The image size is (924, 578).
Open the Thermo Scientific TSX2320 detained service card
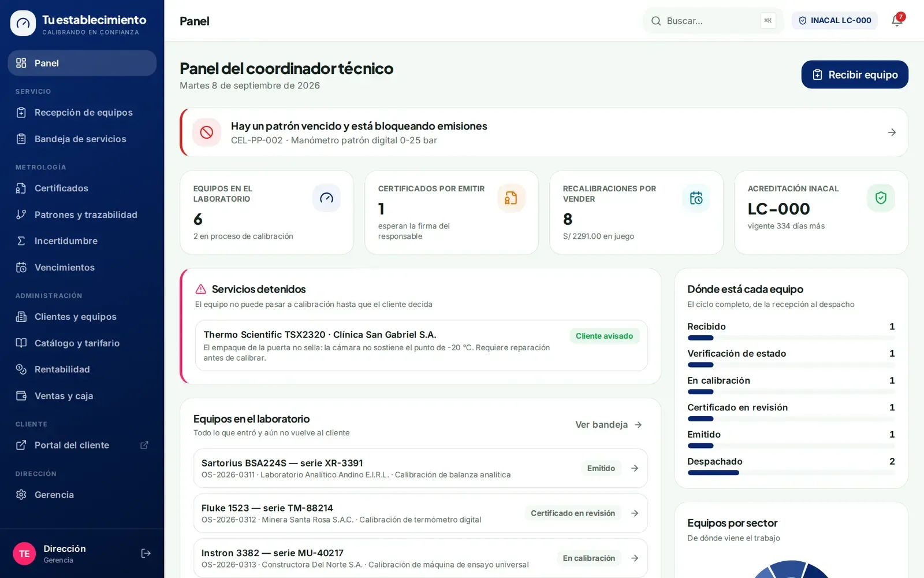[x=421, y=346]
